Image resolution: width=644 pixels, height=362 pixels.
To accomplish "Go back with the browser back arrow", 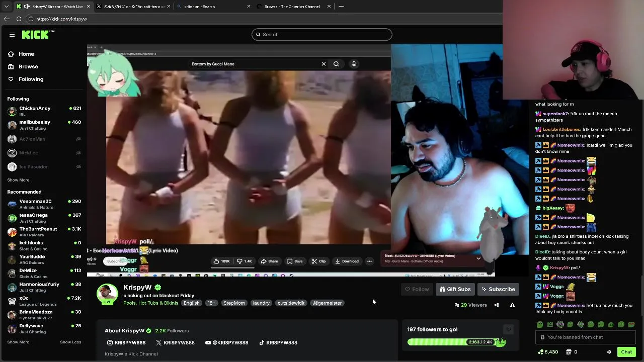I will tap(7, 19).
